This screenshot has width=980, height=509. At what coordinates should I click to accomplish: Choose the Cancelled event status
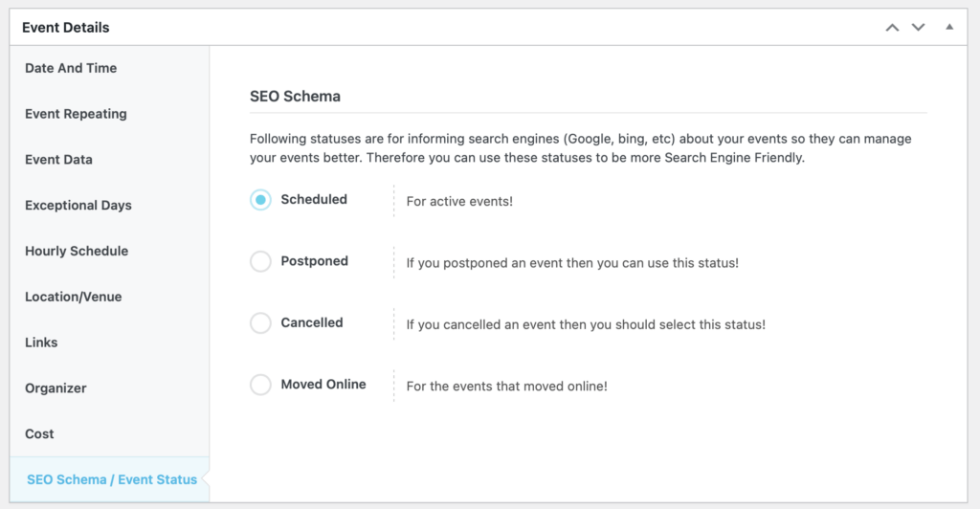[260, 323]
